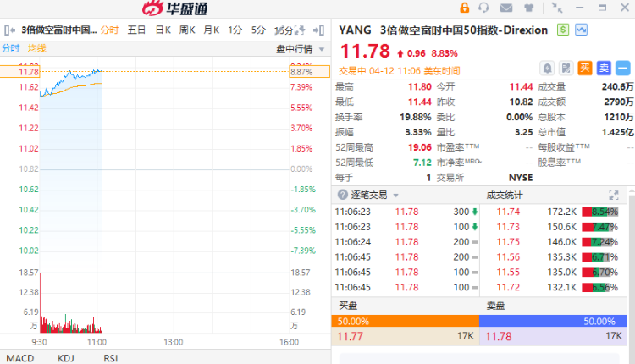Click the price alert bell icon

547,68
